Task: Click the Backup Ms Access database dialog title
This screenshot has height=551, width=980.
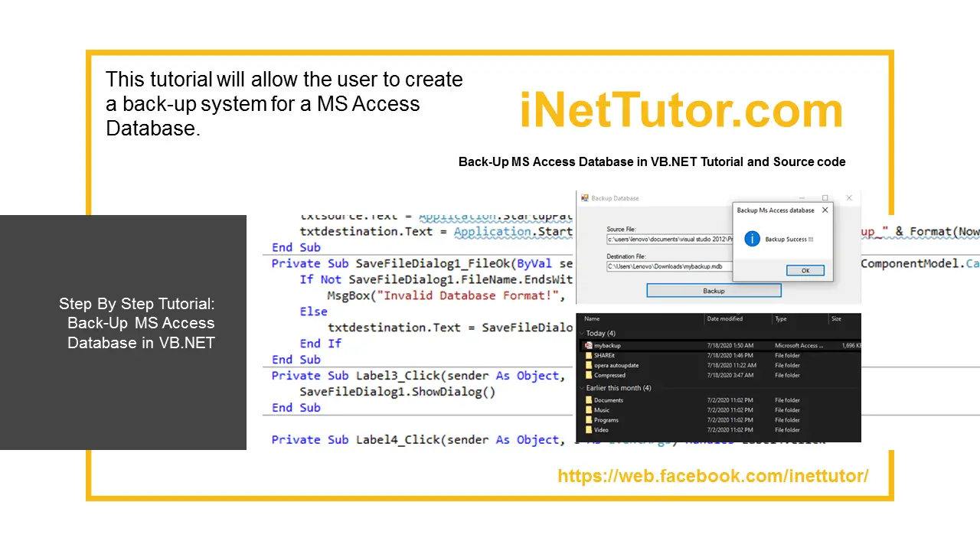Action: tap(776, 210)
